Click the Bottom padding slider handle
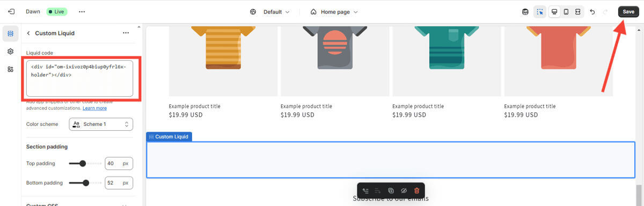Screen dimensions: 644x206 click(86, 183)
